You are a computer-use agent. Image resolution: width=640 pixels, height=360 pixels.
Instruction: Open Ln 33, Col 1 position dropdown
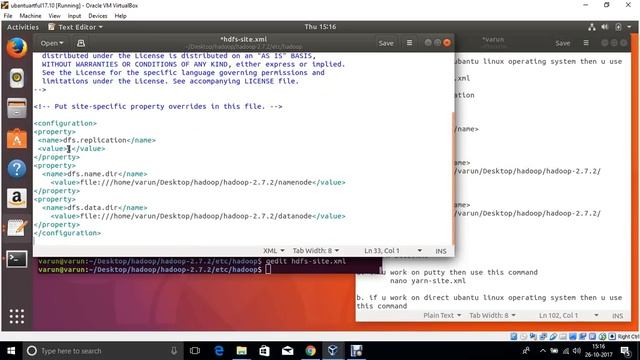[393, 251]
